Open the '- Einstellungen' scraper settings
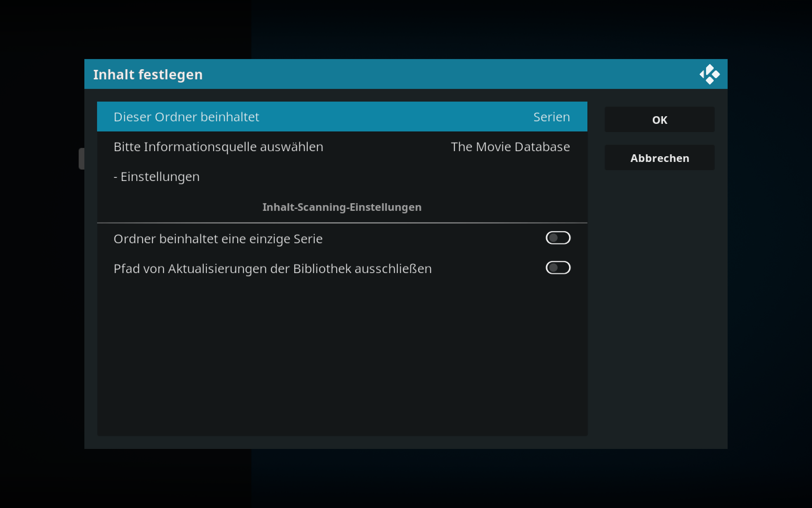The width and height of the screenshot is (812, 508). (342, 177)
